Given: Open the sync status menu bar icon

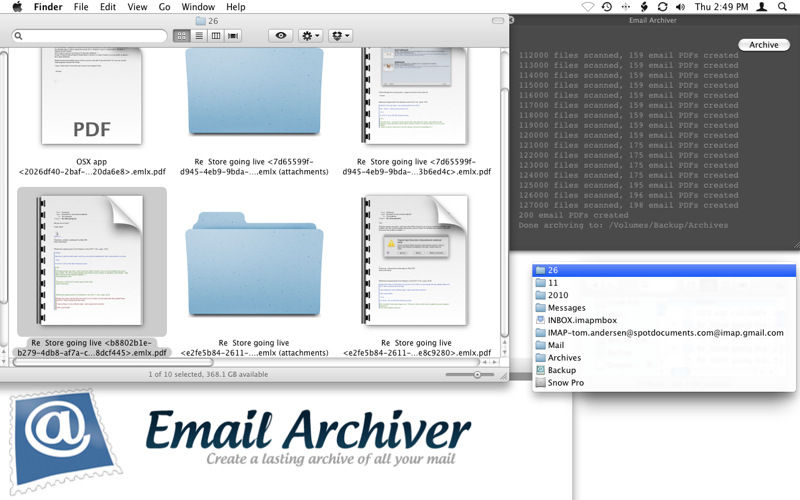Looking at the screenshot, I should coord(662,7).
